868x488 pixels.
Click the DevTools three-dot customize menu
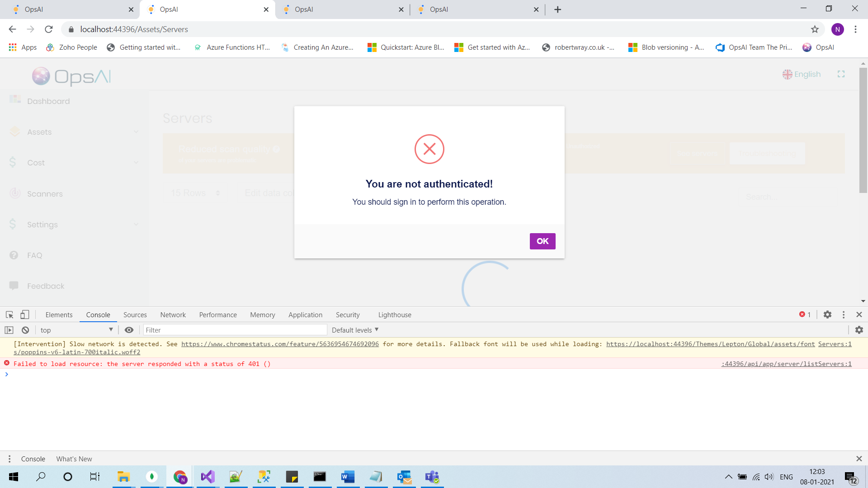pos(844,315)
